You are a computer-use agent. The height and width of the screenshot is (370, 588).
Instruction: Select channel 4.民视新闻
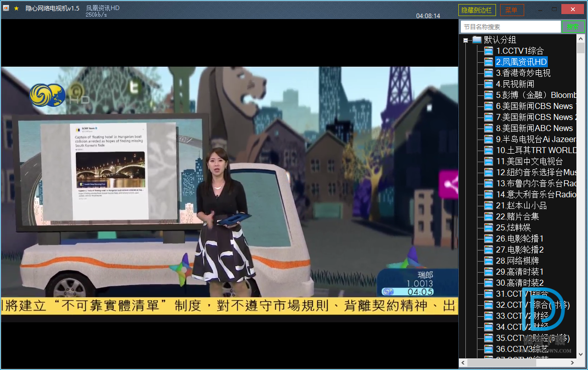tap(515, 84)
